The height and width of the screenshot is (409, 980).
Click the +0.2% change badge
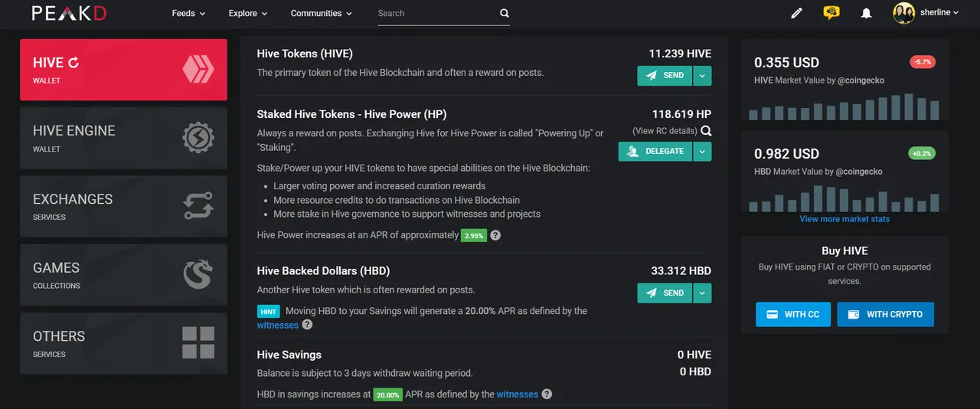(923, 153)
